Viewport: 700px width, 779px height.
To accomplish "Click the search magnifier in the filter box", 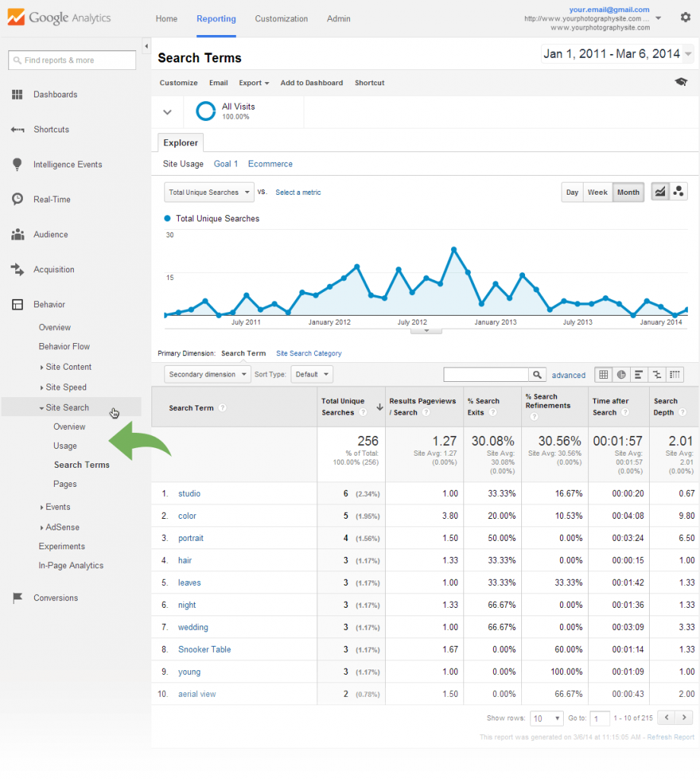I will 538,374.
